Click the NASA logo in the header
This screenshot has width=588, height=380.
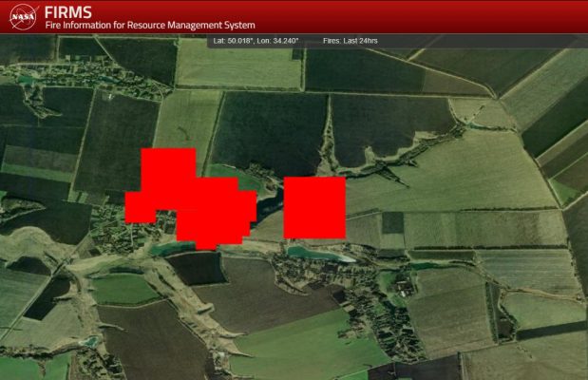coord(23,16)
